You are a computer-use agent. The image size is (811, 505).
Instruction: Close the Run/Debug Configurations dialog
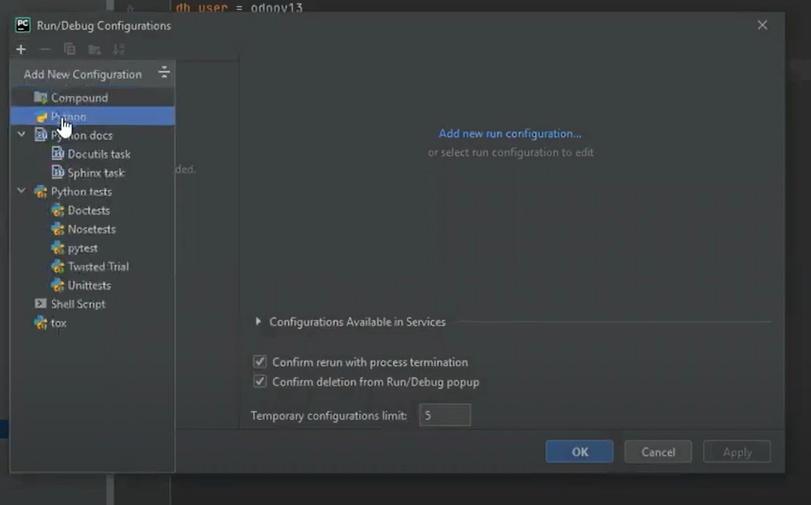[x=762, y=25]
